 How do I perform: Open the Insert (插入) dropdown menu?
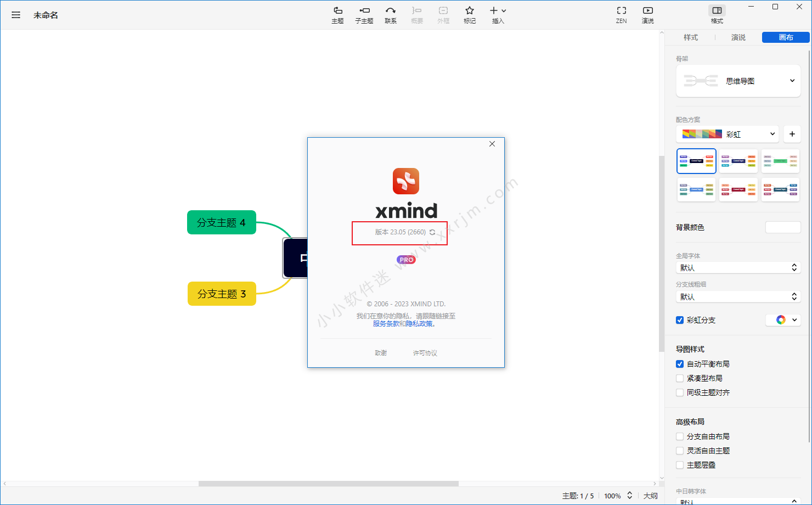(x=498, y=15)
